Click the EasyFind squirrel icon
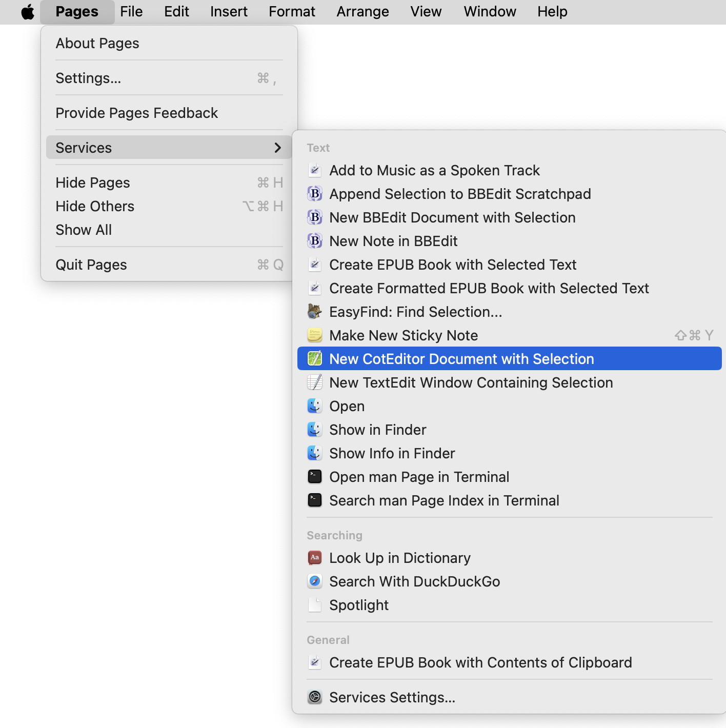 point(315,312)
